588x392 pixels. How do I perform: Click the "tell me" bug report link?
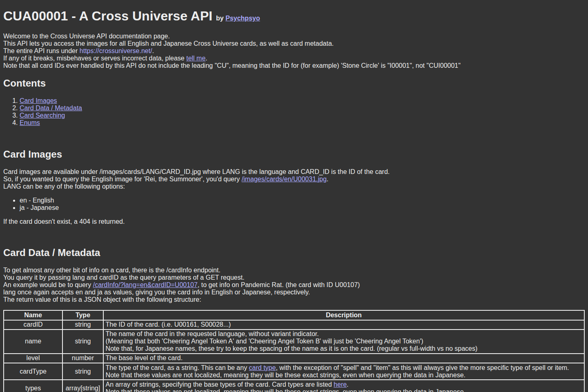(x=195, y=58)
